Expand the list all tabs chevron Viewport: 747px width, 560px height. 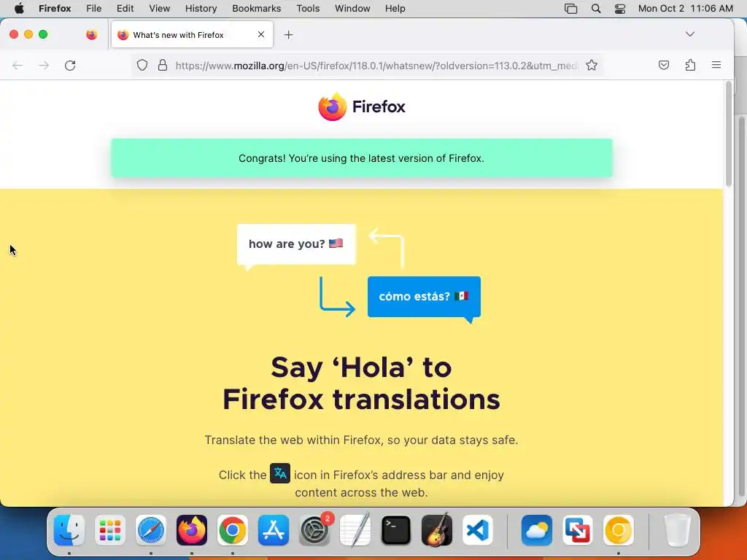690,34
